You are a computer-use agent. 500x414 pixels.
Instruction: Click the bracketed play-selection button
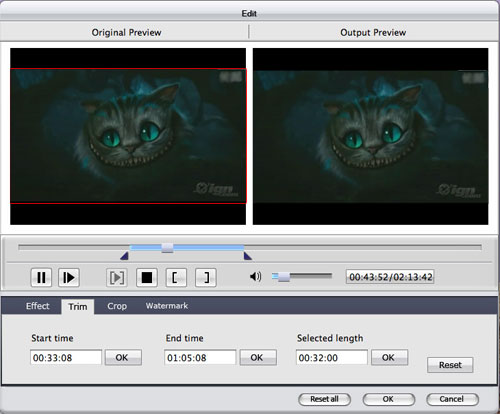pos(117,277)
